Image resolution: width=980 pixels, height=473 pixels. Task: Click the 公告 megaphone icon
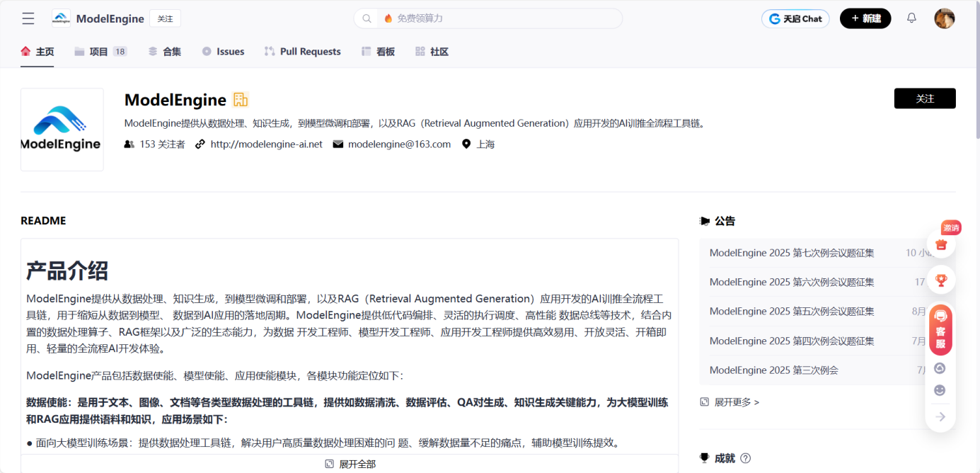point(704,221)
